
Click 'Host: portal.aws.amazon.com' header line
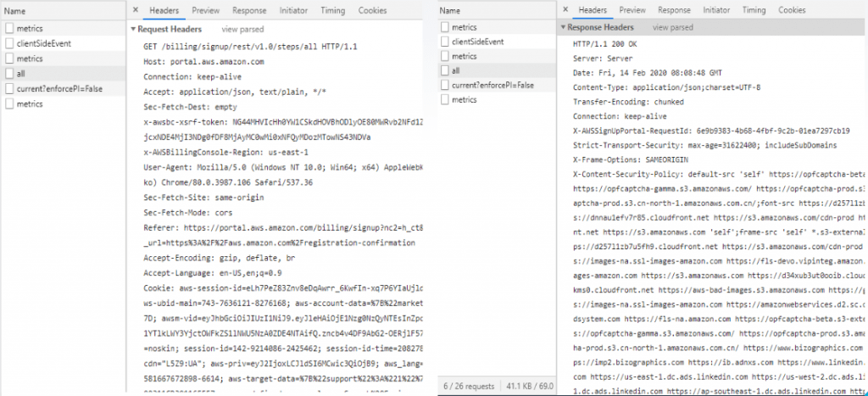(203, 62)
